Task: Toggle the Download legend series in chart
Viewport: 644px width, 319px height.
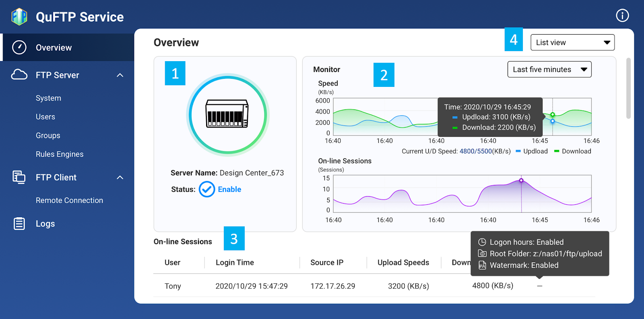Action: pyautogui.click(x=573, y=151)
